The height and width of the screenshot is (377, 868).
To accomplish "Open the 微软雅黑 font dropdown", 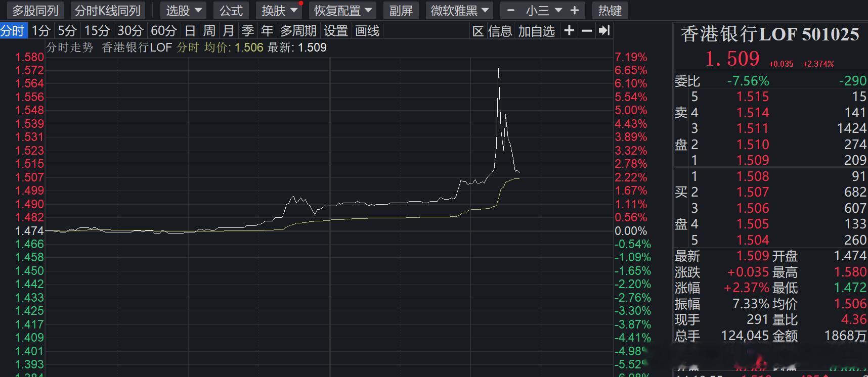I will point(459,10).
